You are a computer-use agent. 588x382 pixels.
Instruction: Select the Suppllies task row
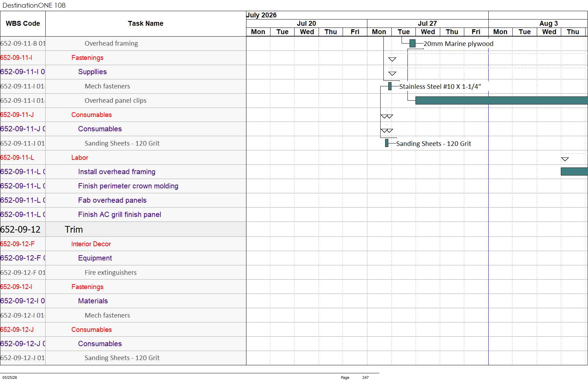click(123, 72)
